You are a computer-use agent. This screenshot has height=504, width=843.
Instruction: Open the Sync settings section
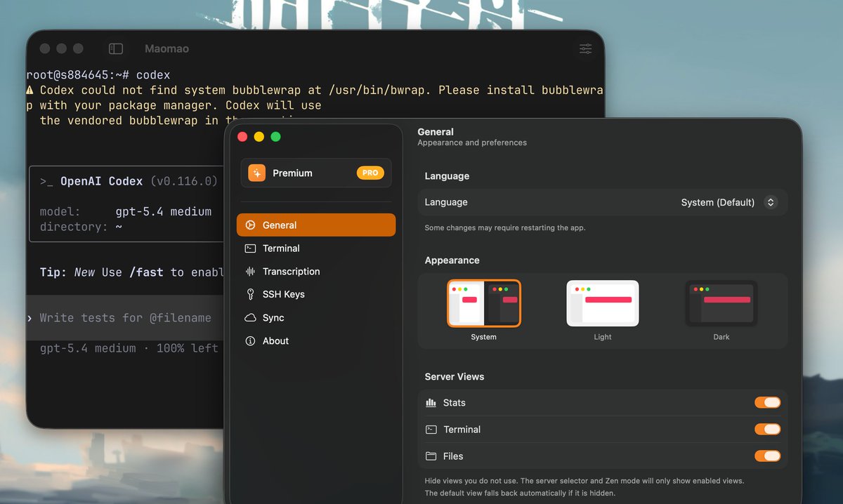pyautogui.click(x=316, y=317)
